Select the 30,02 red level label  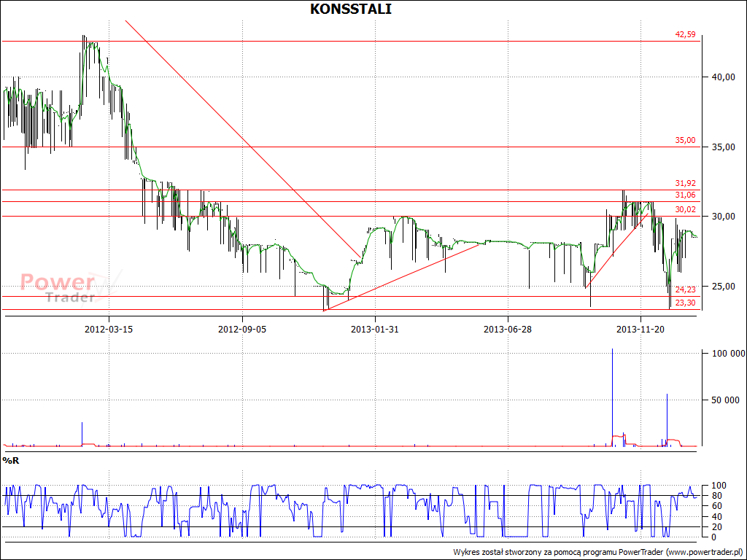coord(685,209)
